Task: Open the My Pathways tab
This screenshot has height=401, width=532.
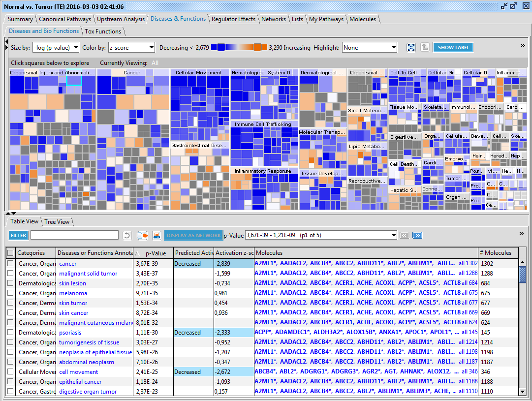Action: [x=326, y=19]
